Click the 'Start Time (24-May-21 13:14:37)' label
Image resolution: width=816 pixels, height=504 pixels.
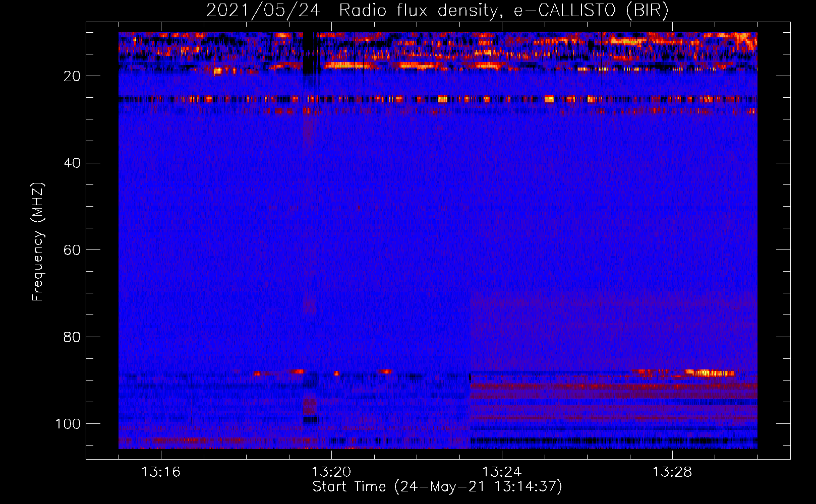pyautogui.click(x=437, y=487)
